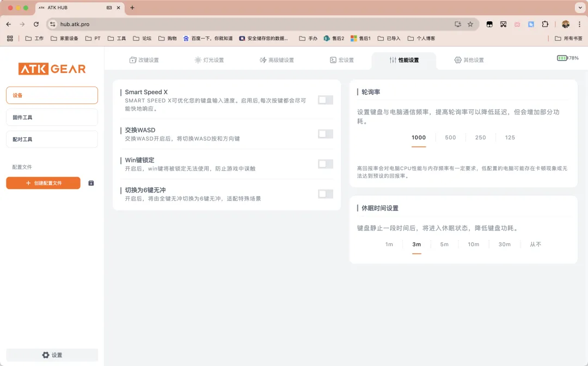The image size is (588, 366).
Task: Open the 所有书签 folder
Action: [x=568, y=39]
